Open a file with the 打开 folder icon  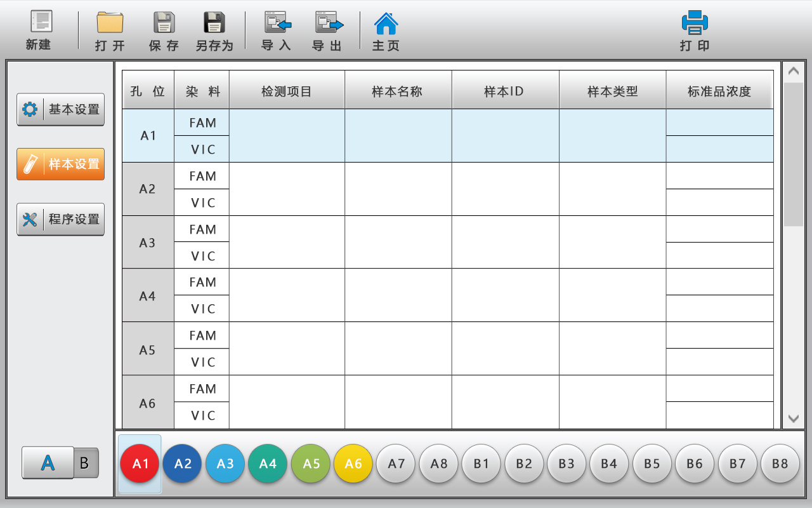point(110,23)
